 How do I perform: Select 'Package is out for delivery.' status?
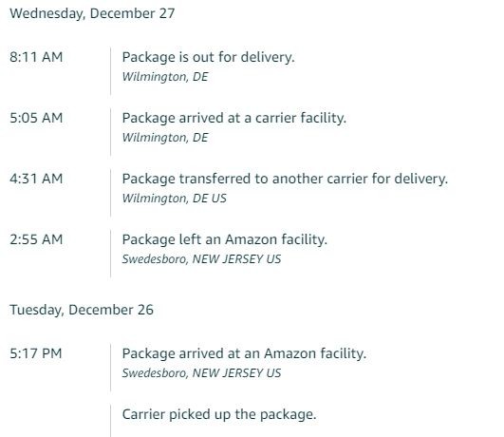point(208,57)
